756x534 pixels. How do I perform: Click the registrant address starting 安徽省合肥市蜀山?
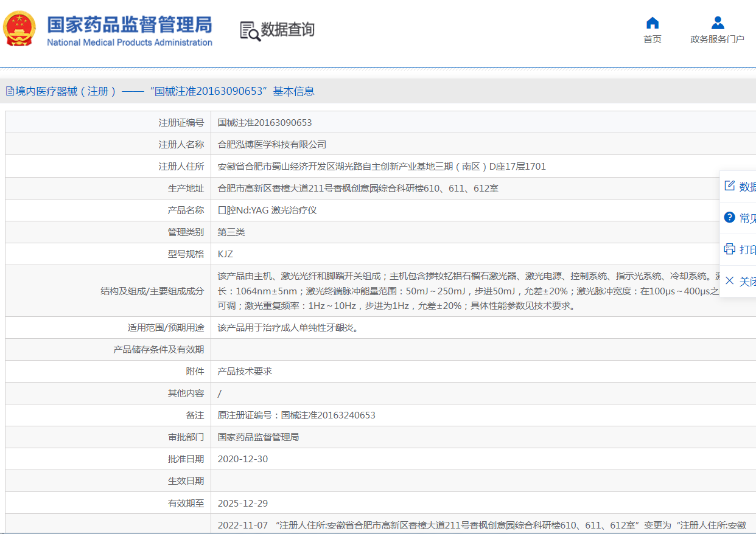click(x=382, y=166)
